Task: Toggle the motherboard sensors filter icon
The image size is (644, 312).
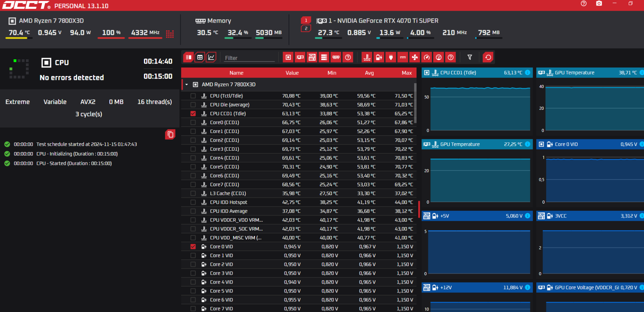Action: pos(312,57)
